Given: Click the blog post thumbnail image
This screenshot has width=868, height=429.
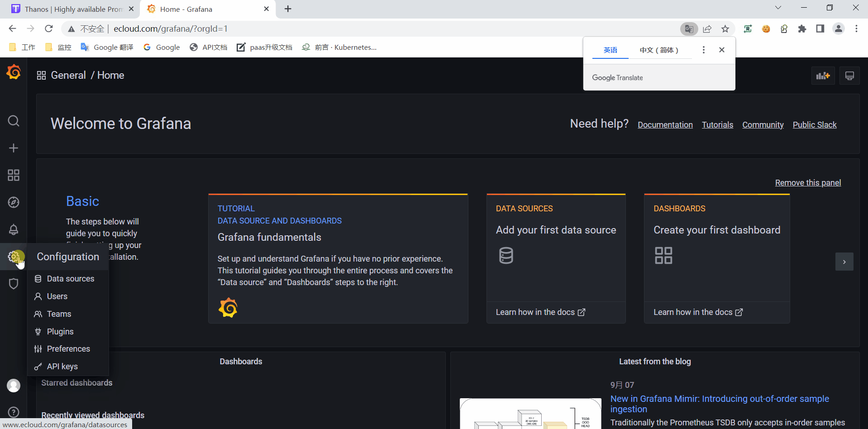Looking at the screenshot, I should (530, 413).
